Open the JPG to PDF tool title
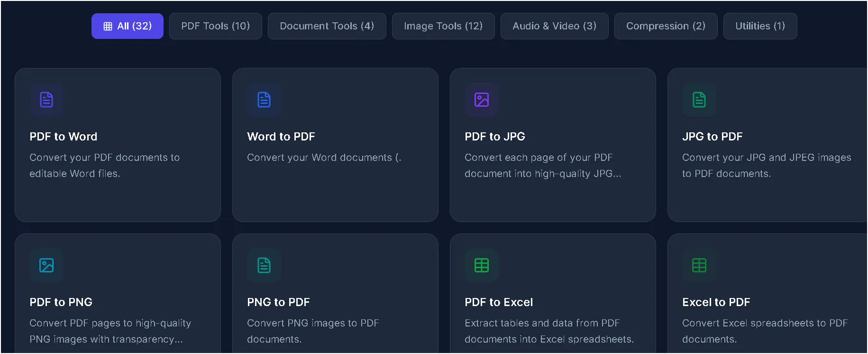This screenshot has height=354, width=868. (x=713, y=137)
